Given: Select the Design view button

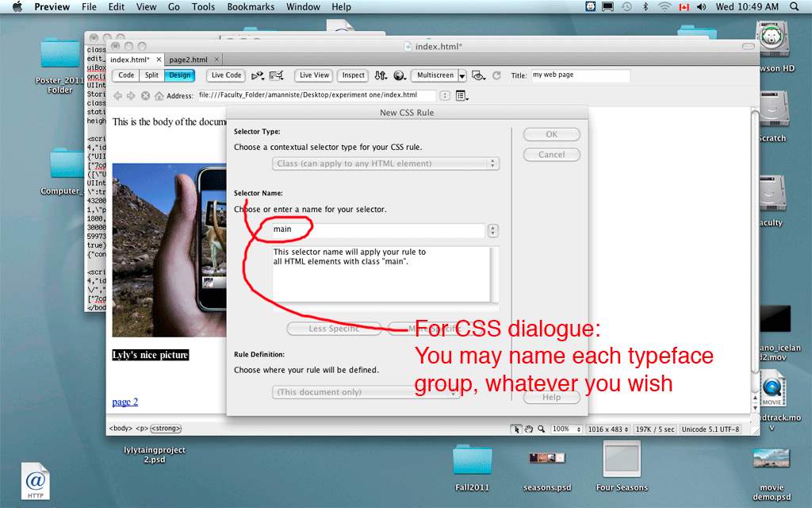Looking at the screenshot, I should tap(180, 75).
